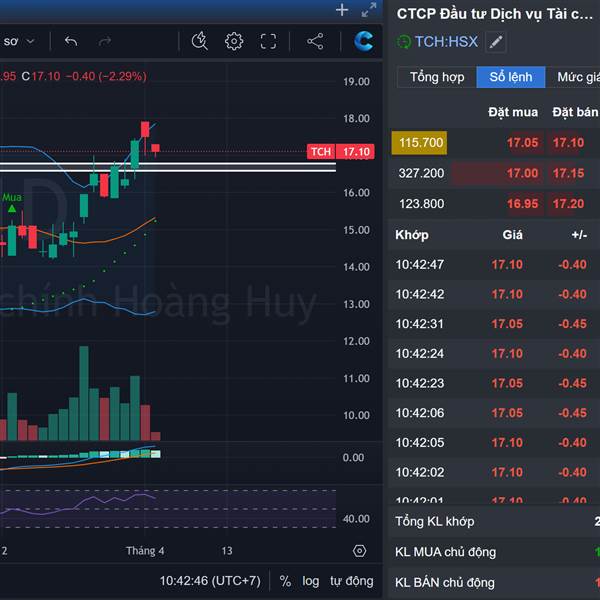This screenshot has height=600, width=600.
Task: Click the TCH 17.10 price label
Action: [x=340, y=151]
